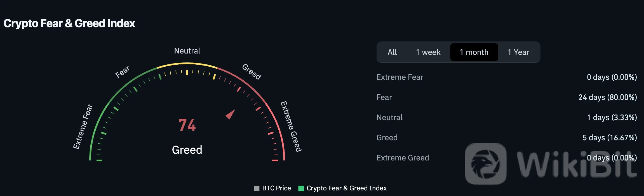644x196 pixels.
Task: Click the WikiBit watermark text
Action: (576, 164)
